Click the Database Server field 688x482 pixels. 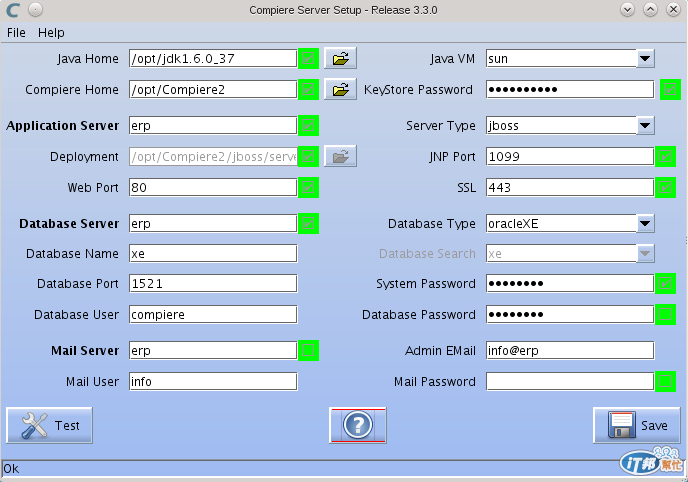(213, 223)
